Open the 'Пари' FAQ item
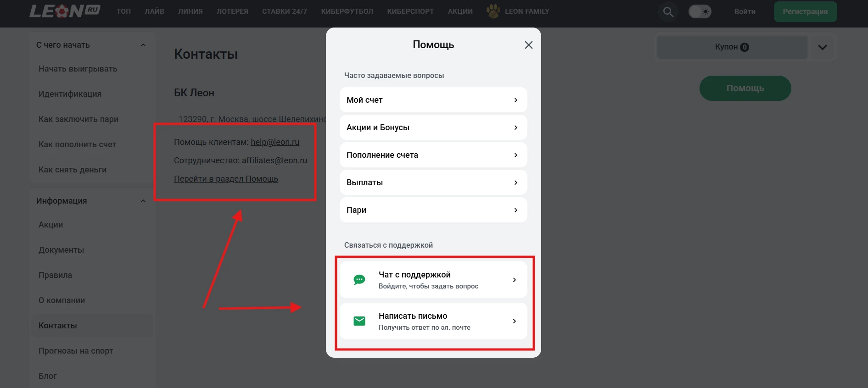 click(x=433, y=210)
